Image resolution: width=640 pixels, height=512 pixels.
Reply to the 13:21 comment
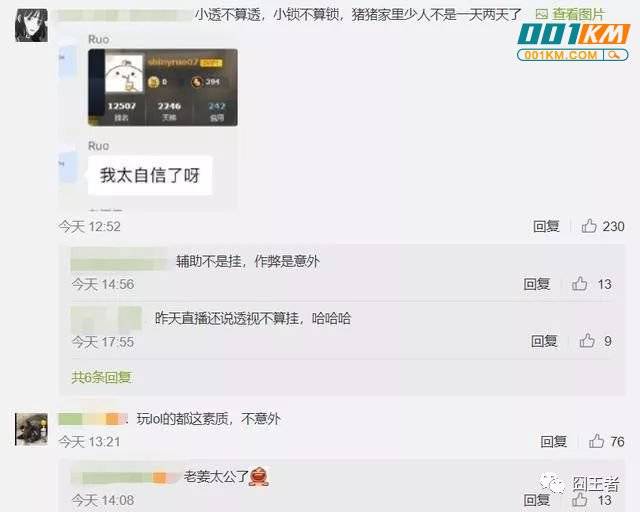click(553, 441)
